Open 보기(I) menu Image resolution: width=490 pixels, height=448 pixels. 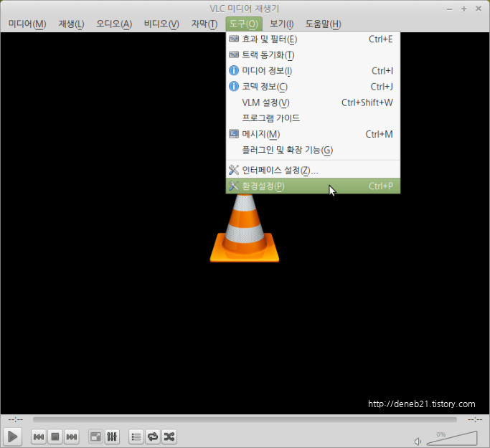281,24
